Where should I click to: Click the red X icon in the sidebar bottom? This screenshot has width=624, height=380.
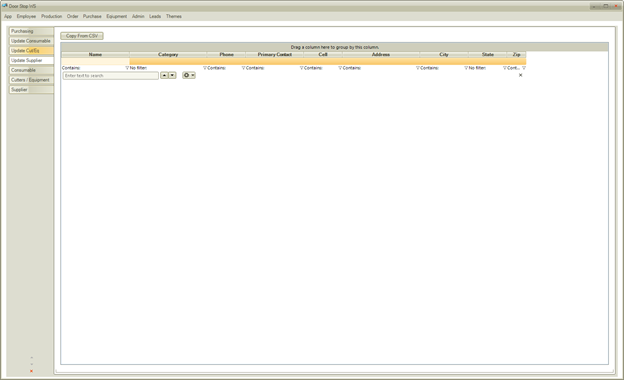point(31,371)
